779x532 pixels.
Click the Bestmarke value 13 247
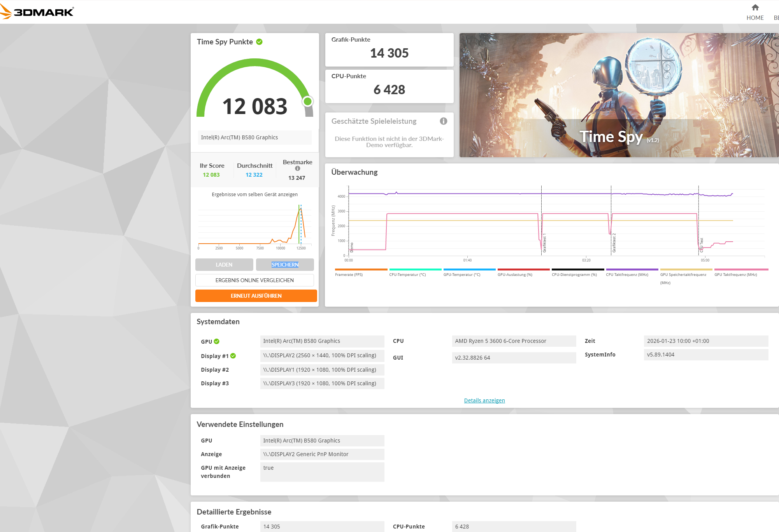[x=297, y=178]
